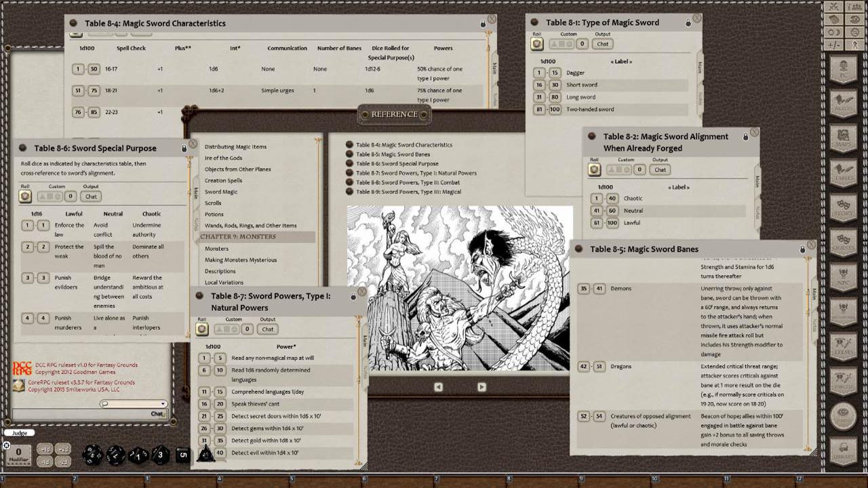
Task: Toggle the lock on Table 8-6 window
Action: point(184,149)
